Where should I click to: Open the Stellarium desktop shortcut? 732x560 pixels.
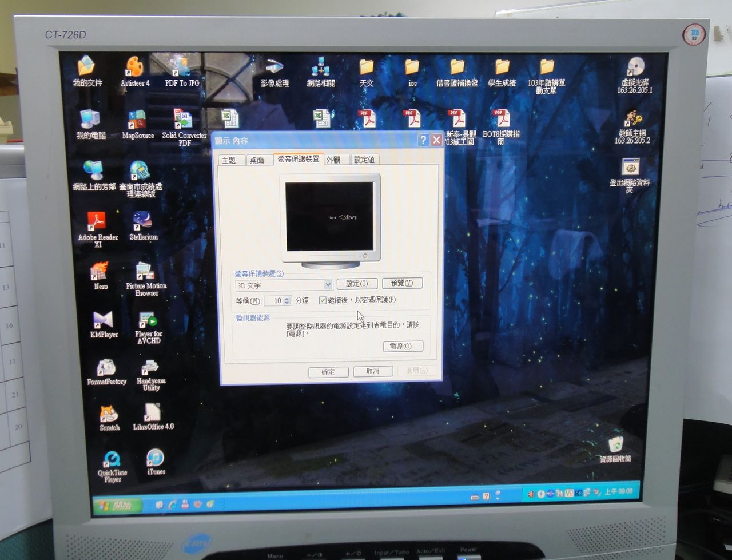point(142,222)
